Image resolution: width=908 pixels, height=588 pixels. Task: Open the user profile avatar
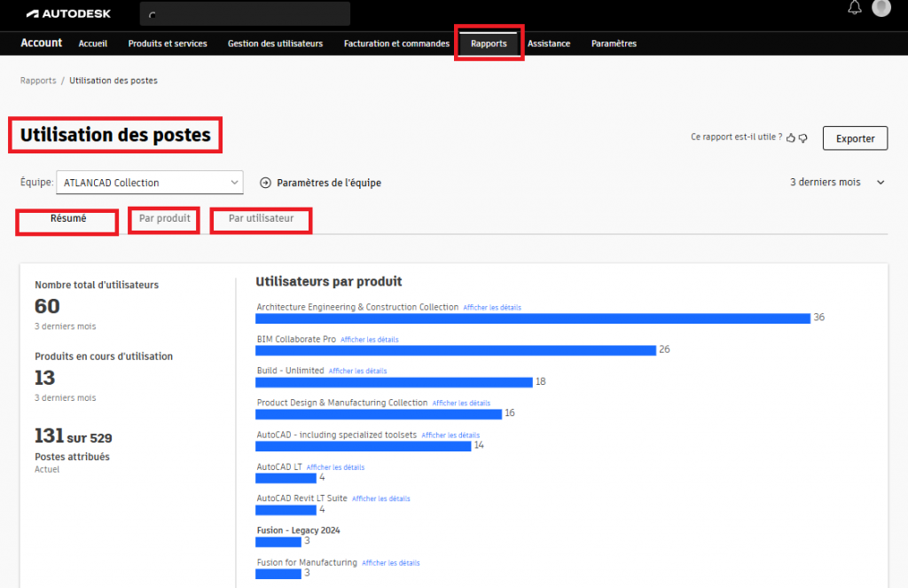click(881, 8)
